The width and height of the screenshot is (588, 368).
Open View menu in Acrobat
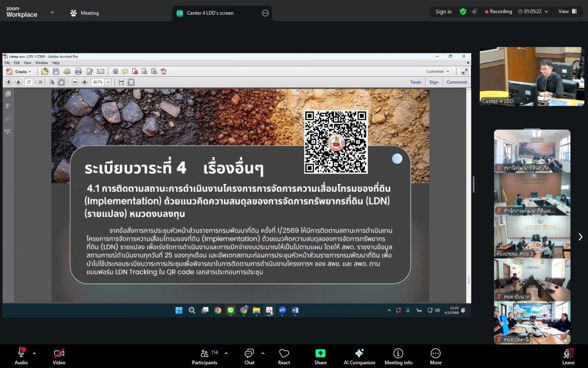pos(28,63)
